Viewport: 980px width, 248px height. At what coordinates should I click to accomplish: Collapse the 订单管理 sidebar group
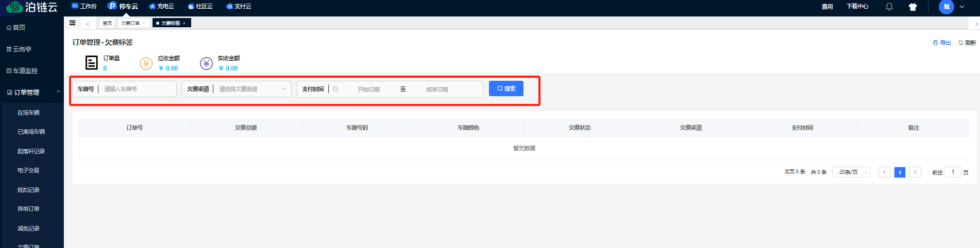point(32,93)
